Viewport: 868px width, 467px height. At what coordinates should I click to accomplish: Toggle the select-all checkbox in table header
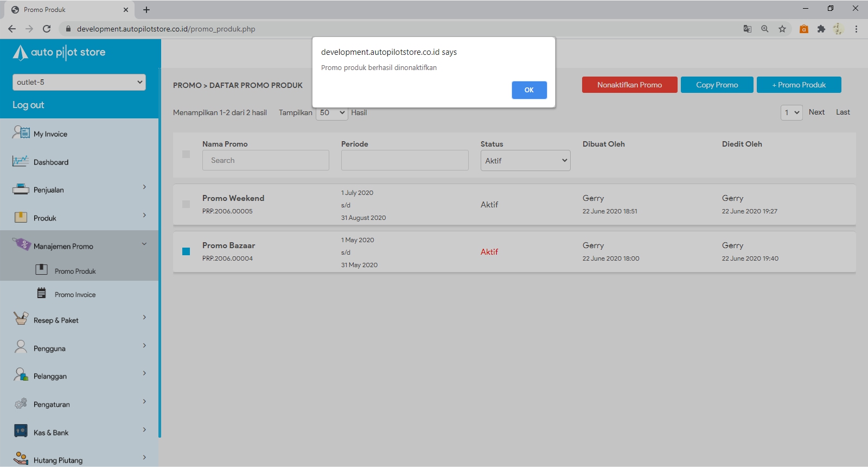click(x=186, y=154)
